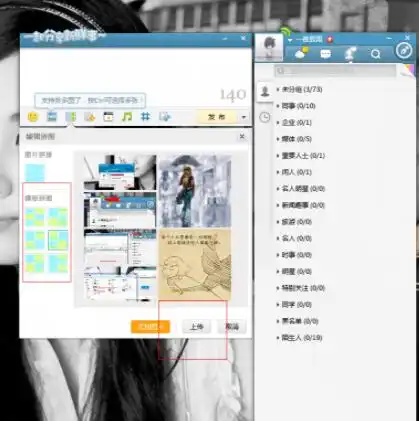Click the bird sketch image in collage
The height and width of the screenshot is (421, 419).
pyautogui.click(x=195, y=264)
